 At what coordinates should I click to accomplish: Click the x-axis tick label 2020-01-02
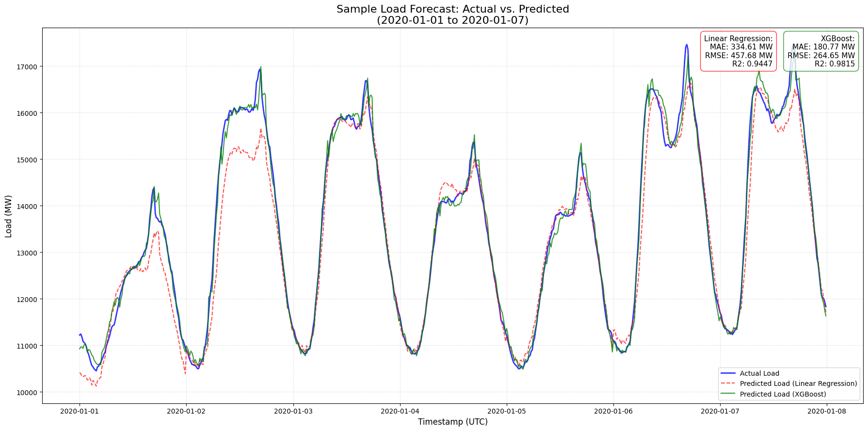(186, 411)
